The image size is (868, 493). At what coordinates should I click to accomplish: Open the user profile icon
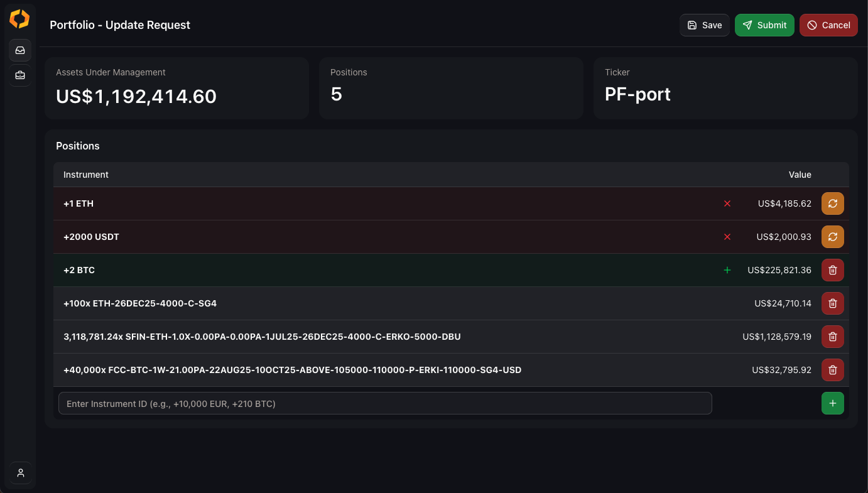20,473
